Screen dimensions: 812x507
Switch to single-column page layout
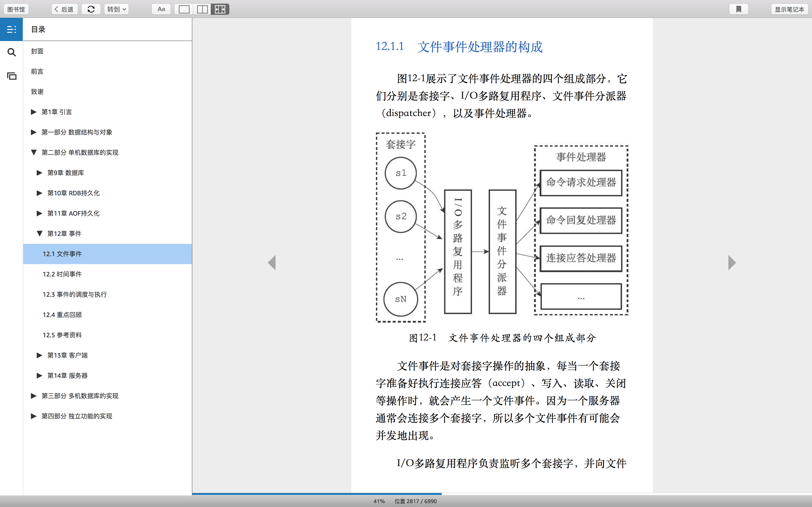(x=184, y=9)
